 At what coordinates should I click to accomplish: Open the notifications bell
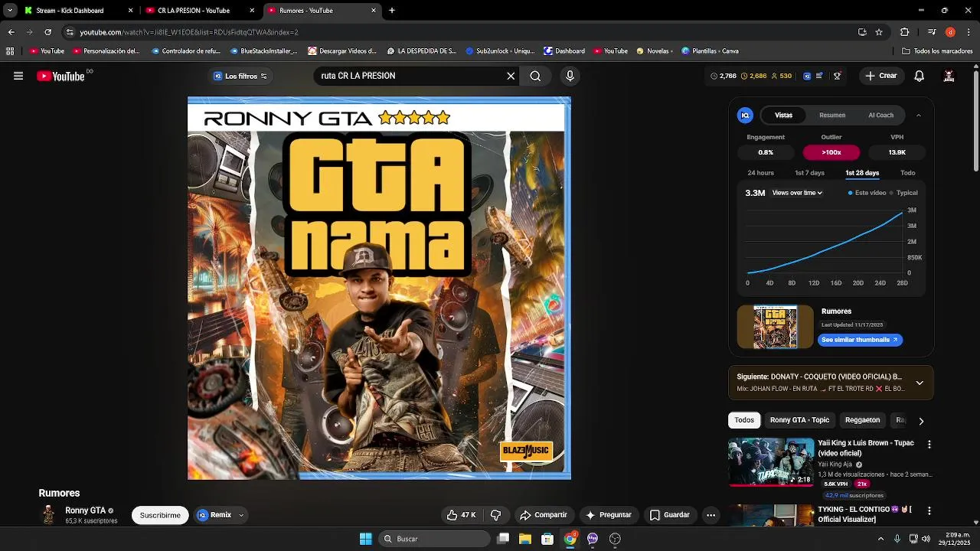tap(919, 76)
